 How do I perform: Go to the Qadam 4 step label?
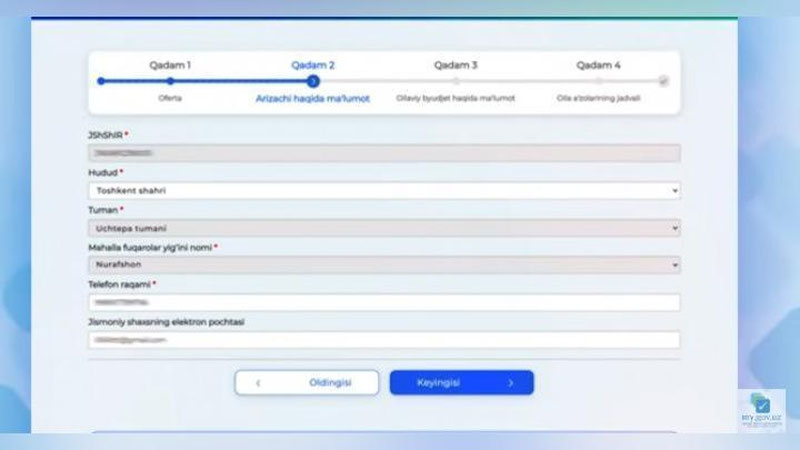coord(598,65)
